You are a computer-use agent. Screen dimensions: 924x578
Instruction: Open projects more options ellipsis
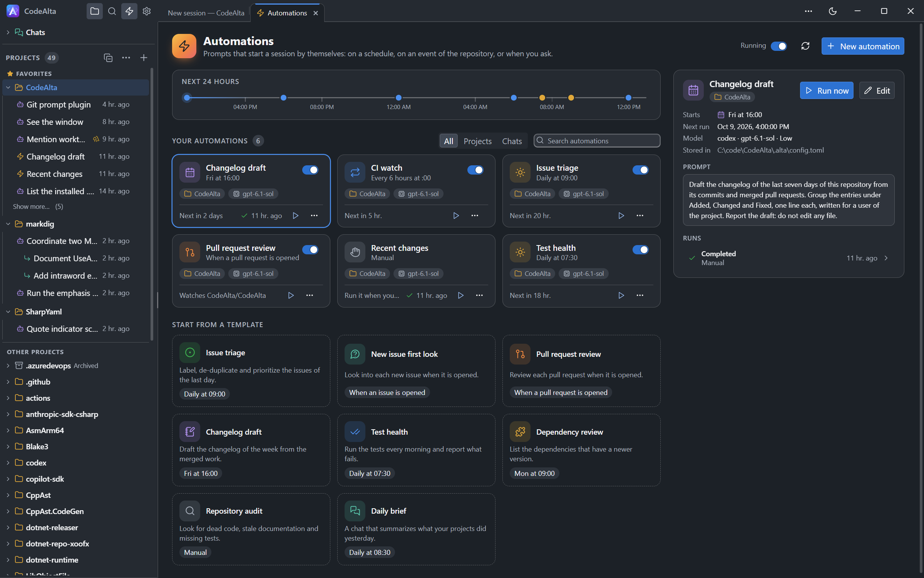tap(126, 58)
